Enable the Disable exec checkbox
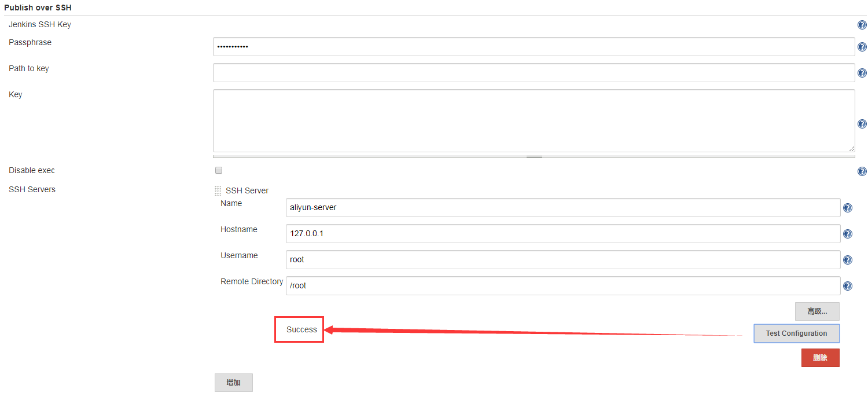The height and width of the screenshot is (396, 868). [219, 170]
